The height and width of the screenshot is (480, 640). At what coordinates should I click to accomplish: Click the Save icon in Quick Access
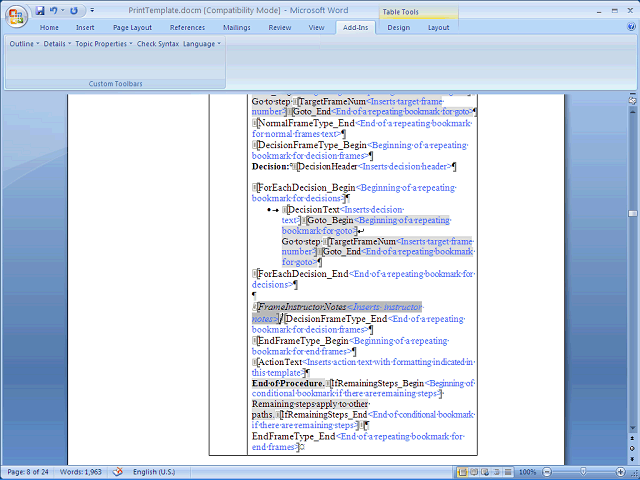(x=40, y=11)
